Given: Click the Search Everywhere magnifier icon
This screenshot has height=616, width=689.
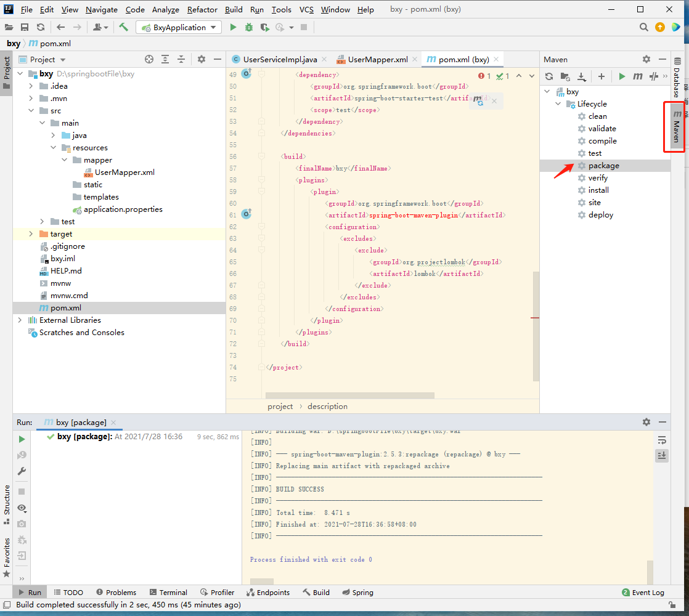Looking at the screenshot, I should [x=644, y=27].
